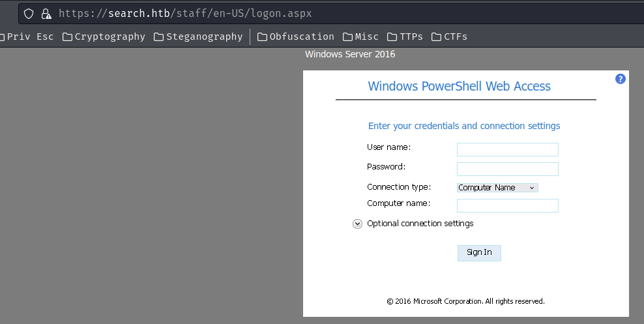This screenshot has width=644, height=324.
Task: Click the Computer name input field
Action: pos(508,206)
